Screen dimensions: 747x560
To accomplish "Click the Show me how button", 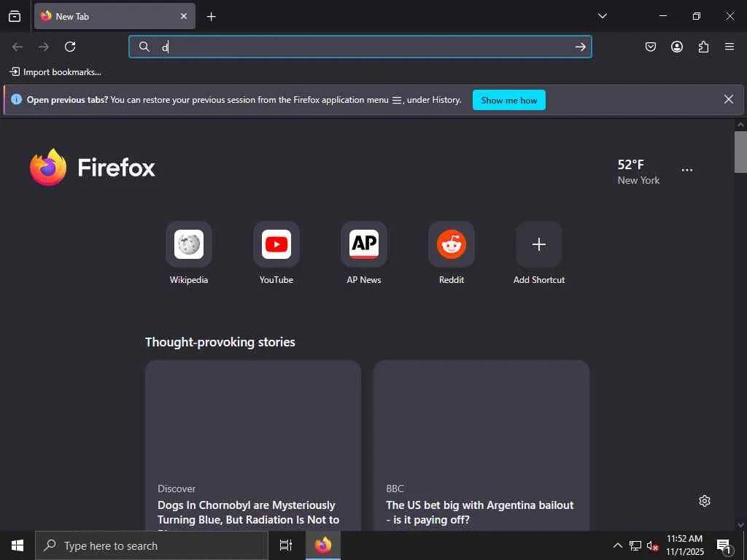I will point(508,100).
